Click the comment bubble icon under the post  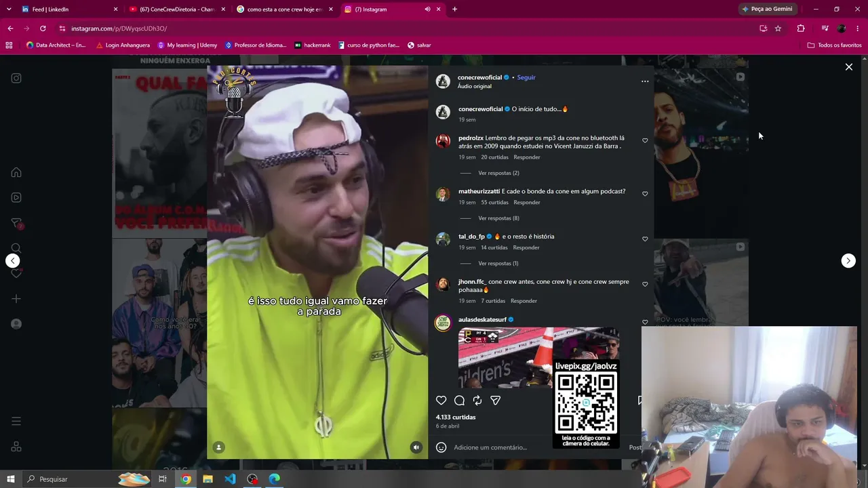pos(459,401)
